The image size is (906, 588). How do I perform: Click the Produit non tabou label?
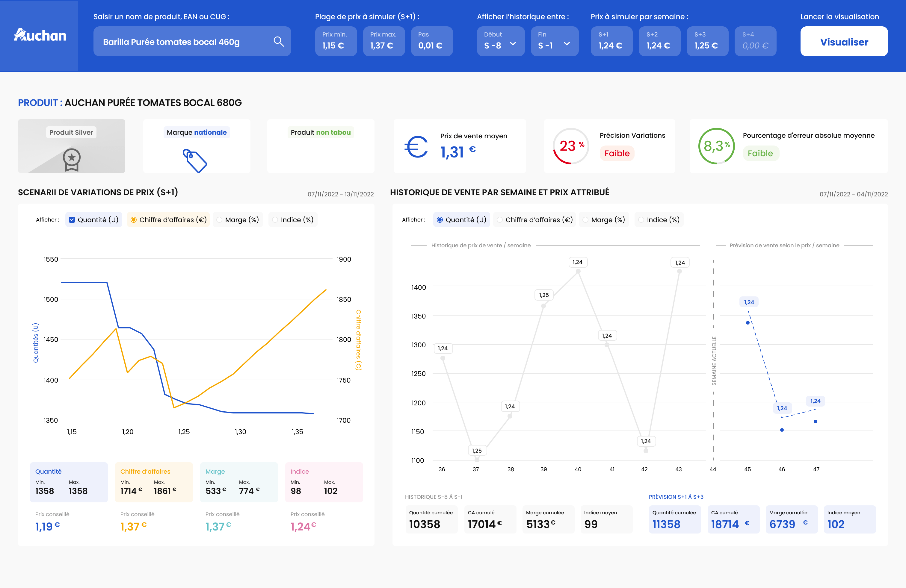pyautogui.click(x=321, y=132)
